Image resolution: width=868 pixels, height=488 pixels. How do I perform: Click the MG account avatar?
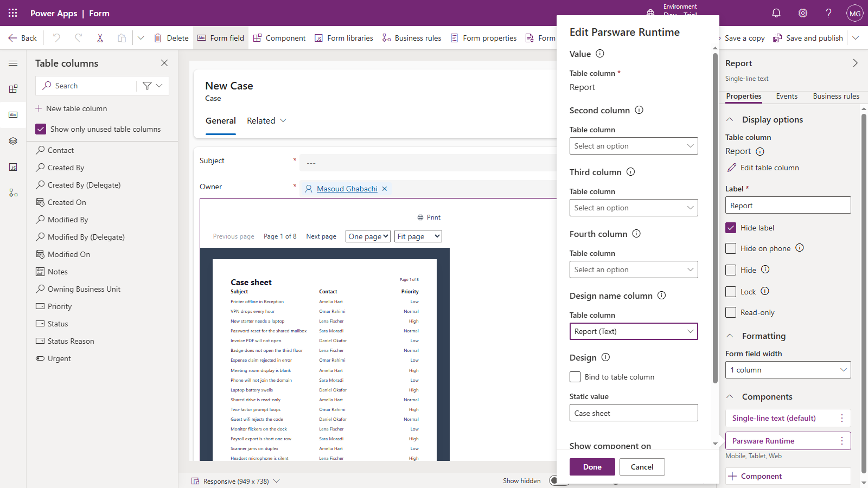855,13
